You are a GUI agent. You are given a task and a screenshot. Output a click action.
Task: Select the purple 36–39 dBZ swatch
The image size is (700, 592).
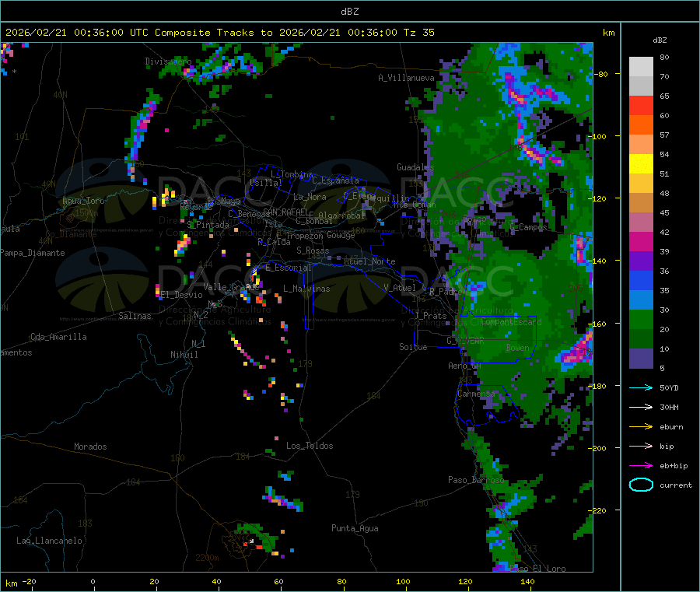coord(641,261)
